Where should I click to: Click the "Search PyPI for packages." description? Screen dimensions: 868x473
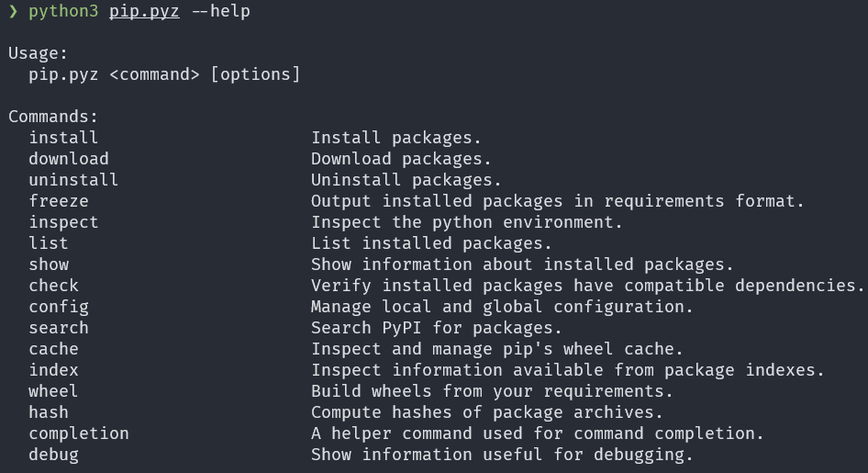[437, 328]
